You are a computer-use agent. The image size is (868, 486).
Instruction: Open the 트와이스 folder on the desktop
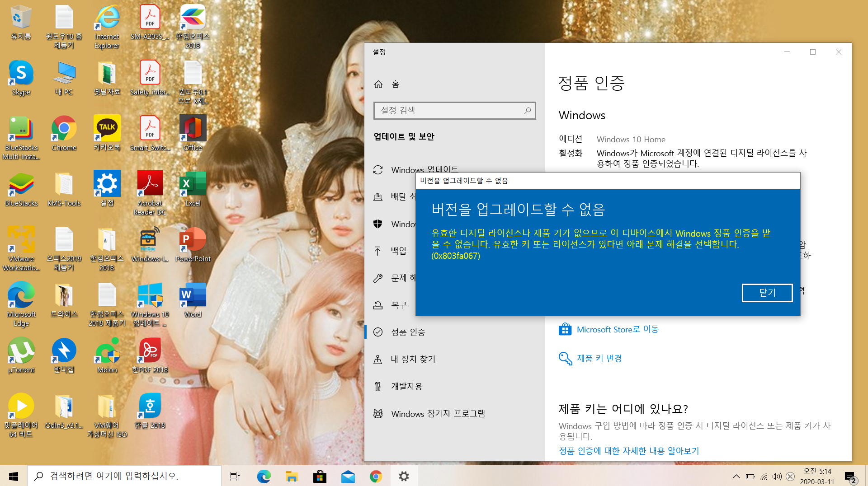pos(64,300)
